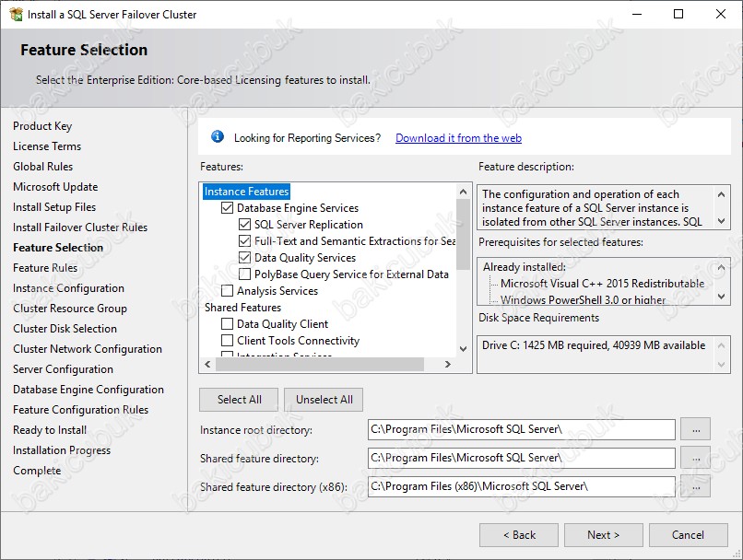Cancel the failover cluster installation
The height and width of the screenshot is (560, 743).
(x=688, y=535)
